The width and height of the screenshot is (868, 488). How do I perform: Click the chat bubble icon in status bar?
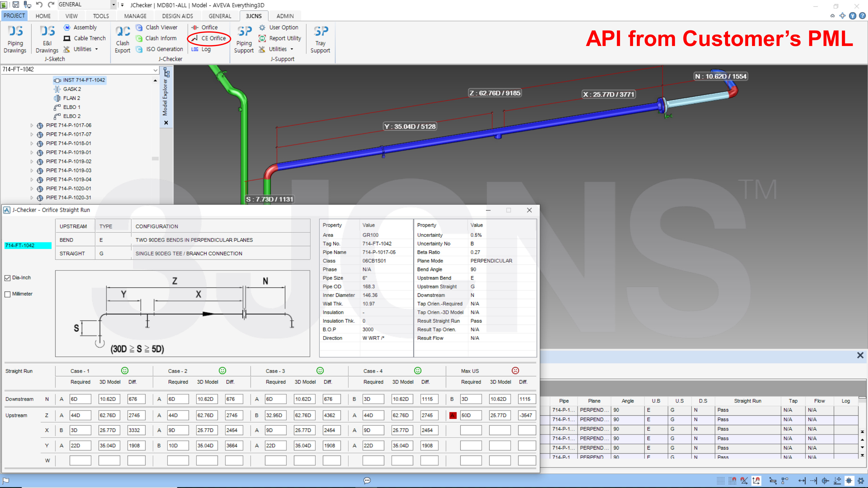367,480
